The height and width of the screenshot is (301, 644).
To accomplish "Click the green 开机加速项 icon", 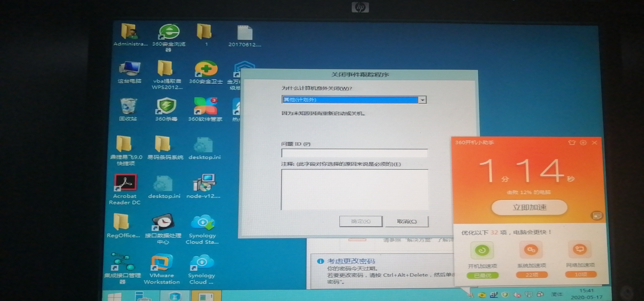I will coord(482,250).
